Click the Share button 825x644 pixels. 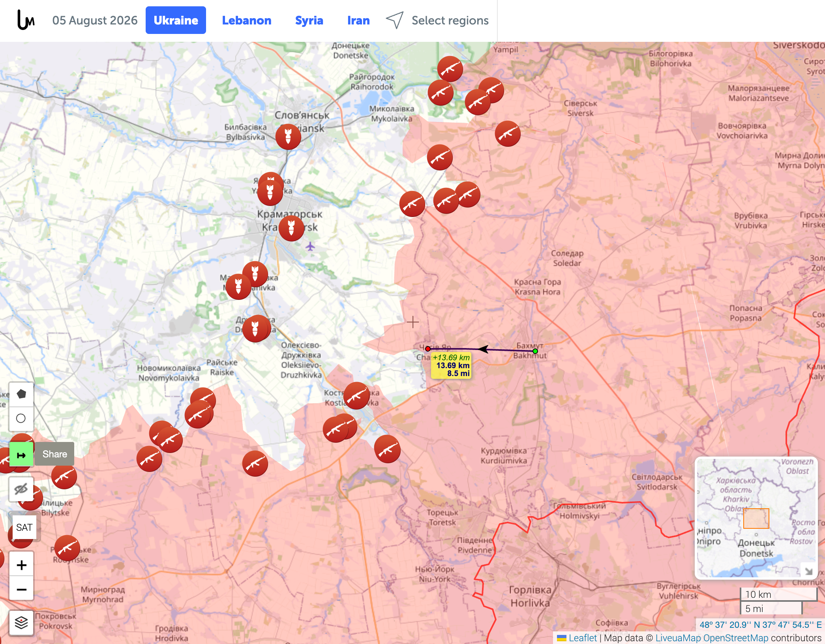54,454
